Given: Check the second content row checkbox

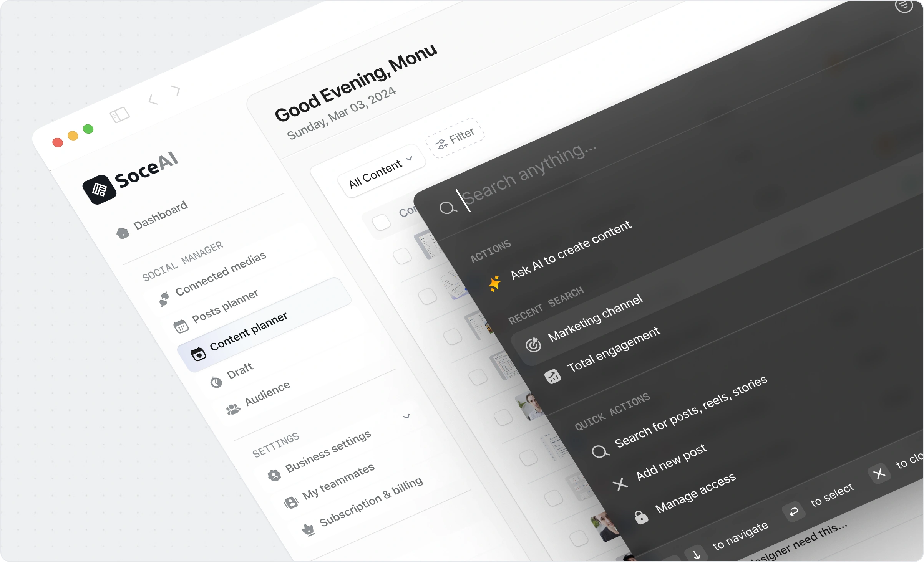Looking at the screenshot, I should 427,296.
